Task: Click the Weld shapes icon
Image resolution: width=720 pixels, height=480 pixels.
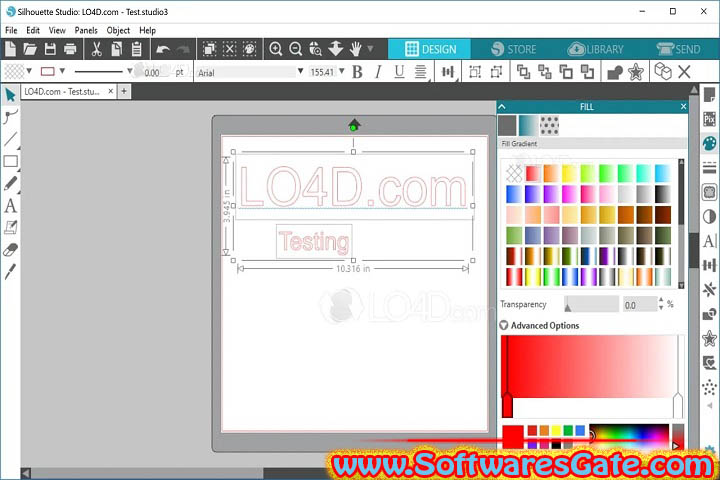Action: [x=615, y=72]
